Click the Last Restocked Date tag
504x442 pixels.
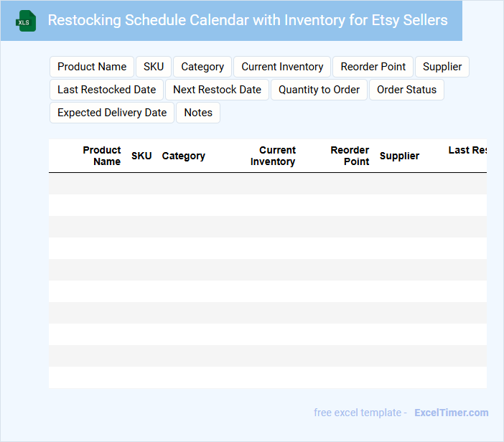coord(107,90)
